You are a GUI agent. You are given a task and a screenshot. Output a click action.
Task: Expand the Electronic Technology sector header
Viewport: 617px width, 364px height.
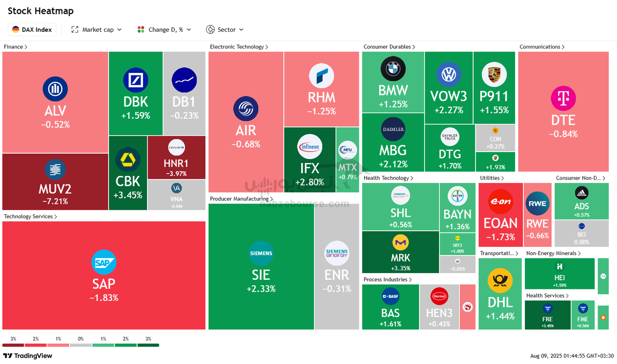(x=239, y=47)
